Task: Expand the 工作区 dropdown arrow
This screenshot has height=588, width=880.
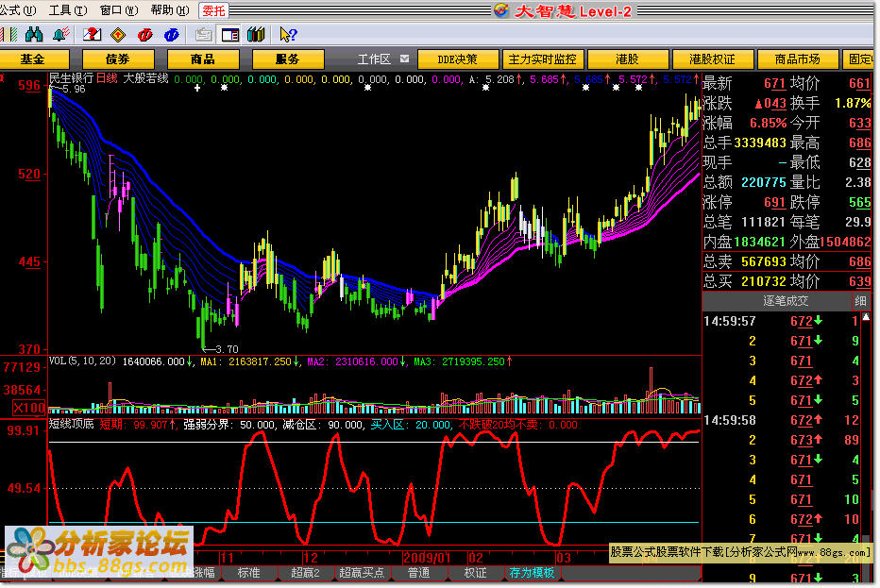Action: [x=405, y=59]
